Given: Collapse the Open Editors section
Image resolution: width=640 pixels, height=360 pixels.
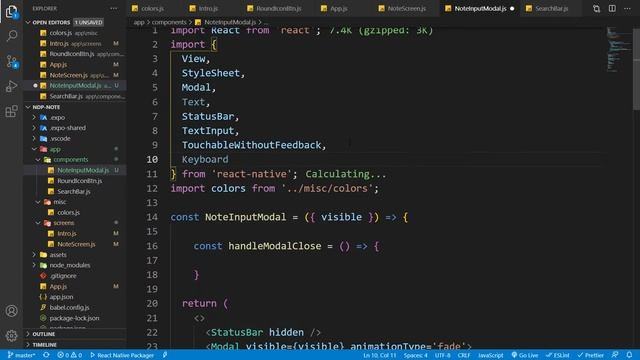Looking at the screenshot, I should click(x=28, y=22).
